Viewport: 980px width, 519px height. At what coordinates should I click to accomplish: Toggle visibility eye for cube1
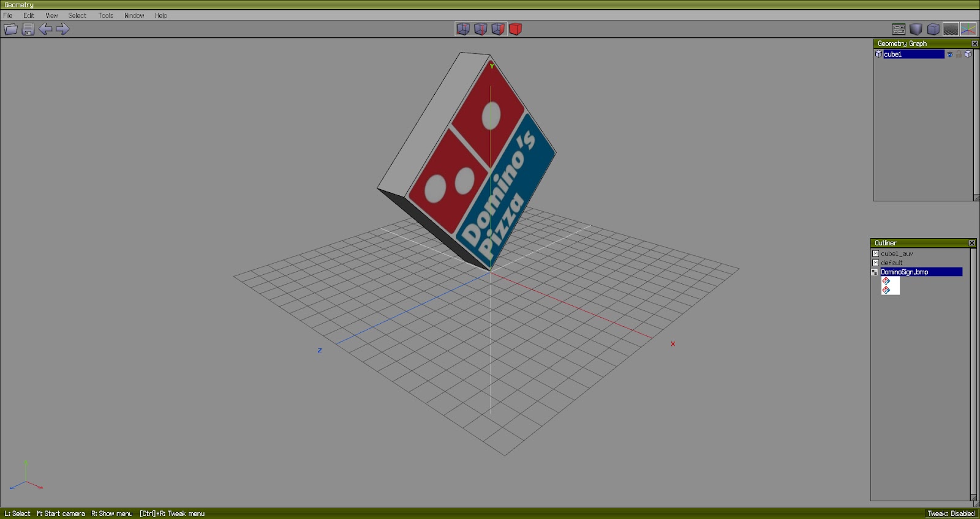pos(950,54)
